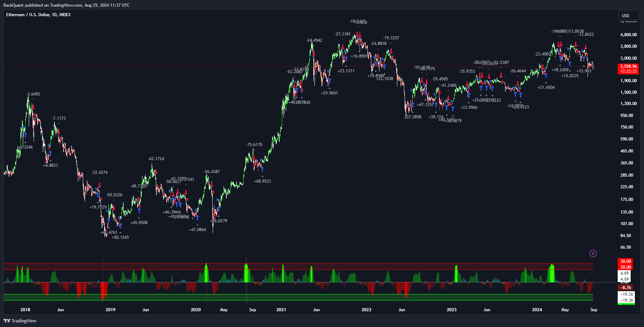Click the 590.00 price axis label

click(x=627, y=139)
